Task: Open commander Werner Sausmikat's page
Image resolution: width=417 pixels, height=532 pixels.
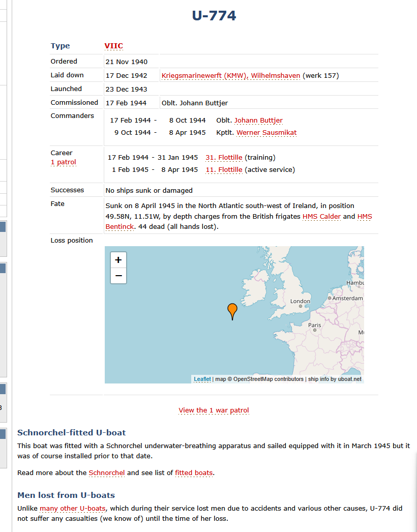Action: (266, 133)
